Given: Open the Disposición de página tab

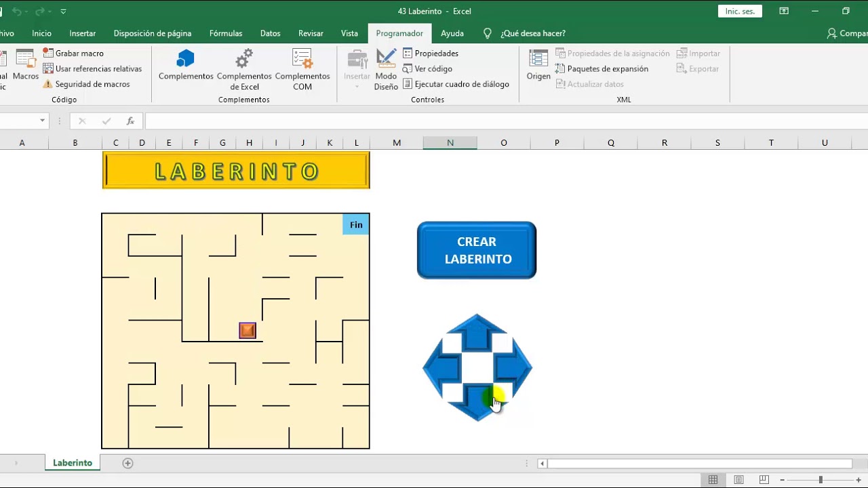Looking at the screenshot, I should pos(153,33).
